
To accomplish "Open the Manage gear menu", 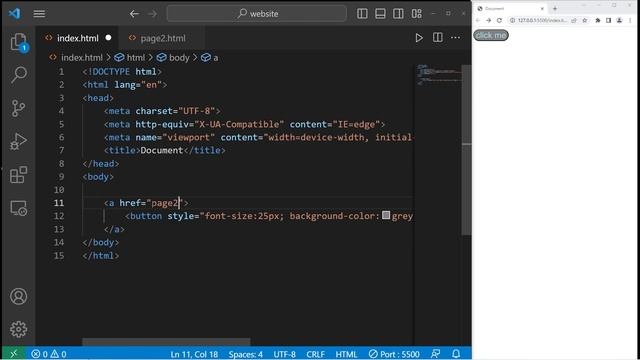I will [x=19, y=329].
